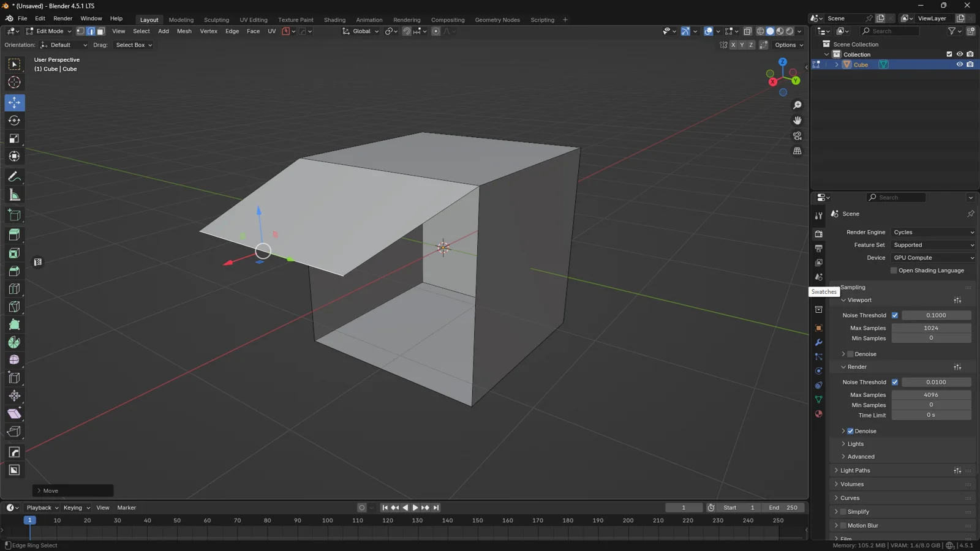
Task: Open the Device dropdown
Action: [933, 258]
